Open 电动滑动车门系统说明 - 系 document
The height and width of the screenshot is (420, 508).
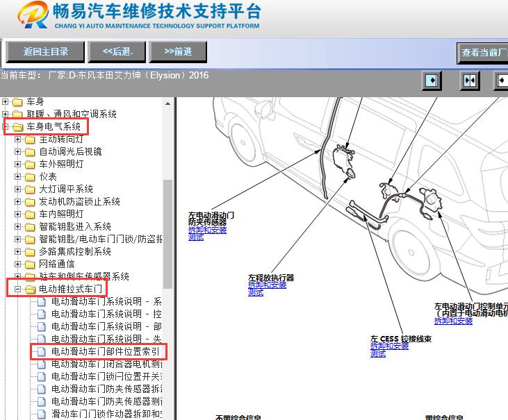pyautogui.click(x=106, y=301)
